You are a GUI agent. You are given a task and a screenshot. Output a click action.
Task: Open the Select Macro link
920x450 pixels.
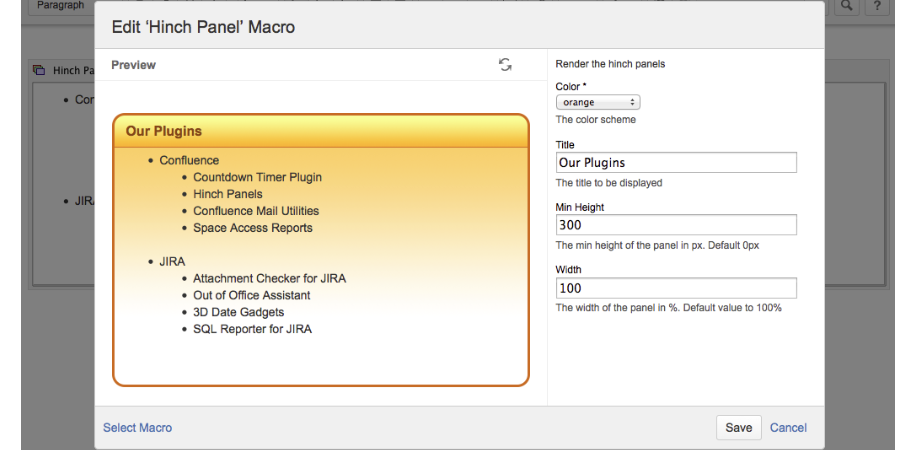[137, 428]
